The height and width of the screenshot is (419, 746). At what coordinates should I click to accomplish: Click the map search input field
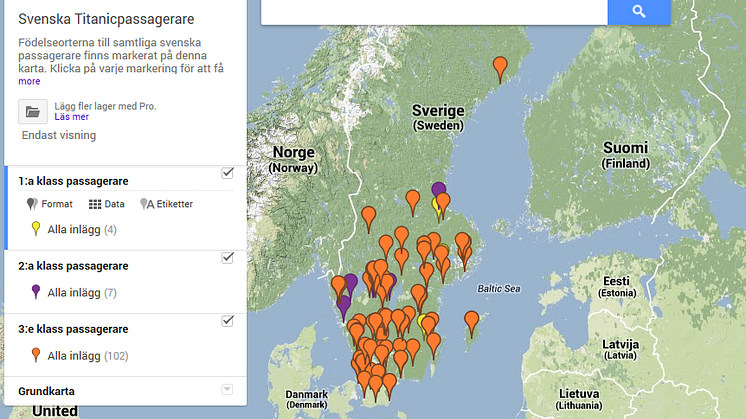tap(434, 12)
